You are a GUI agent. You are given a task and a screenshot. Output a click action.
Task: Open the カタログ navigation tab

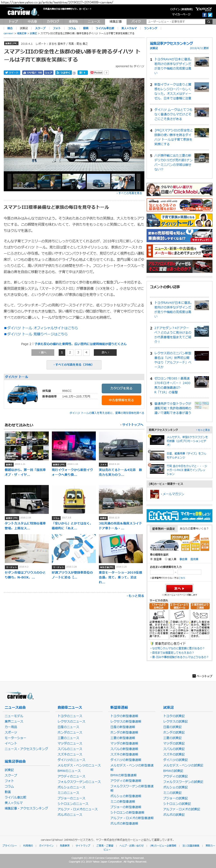pyautogui.click(x=53, y=21)
